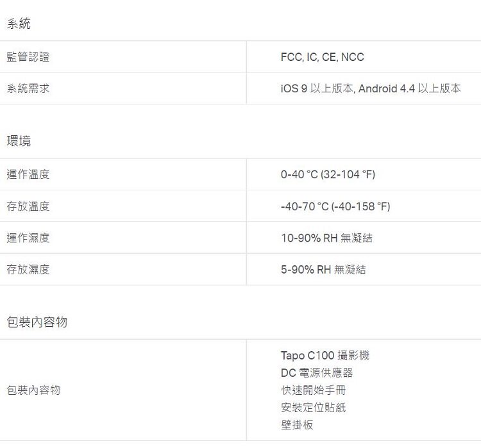
Task: Select the 運作濕度 row label
Action: pos(28,238)
